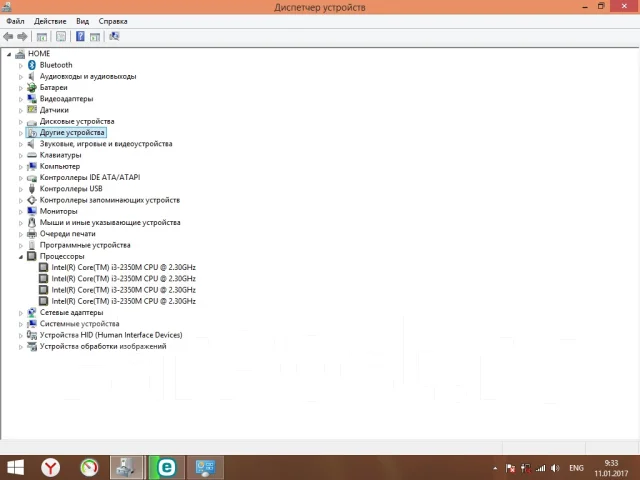The height and width of the screenshot is (480, 640).
Task: Open the ESET icon in the taskbar
Action: (166, 468)
